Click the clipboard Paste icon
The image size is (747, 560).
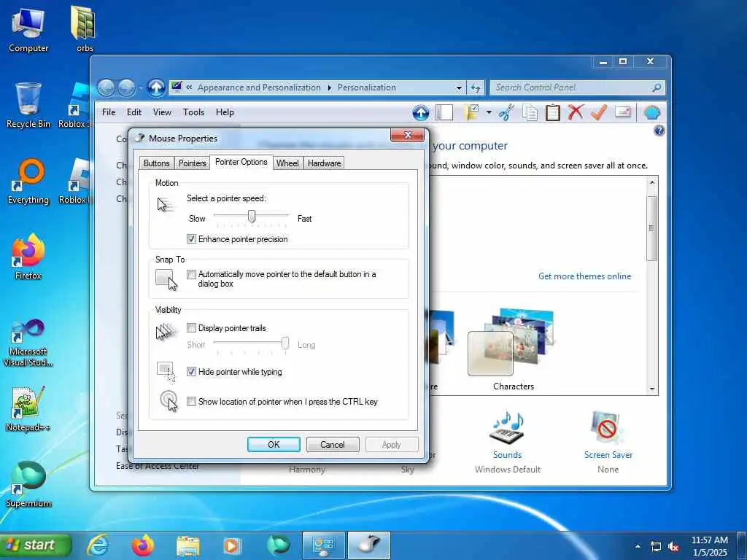tap(552, 113)
